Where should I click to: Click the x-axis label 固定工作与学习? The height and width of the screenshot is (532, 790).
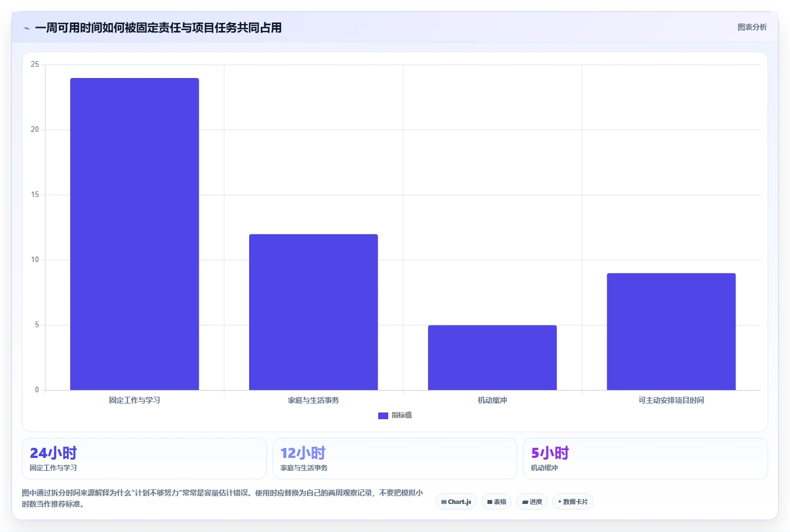click(135, 400)
